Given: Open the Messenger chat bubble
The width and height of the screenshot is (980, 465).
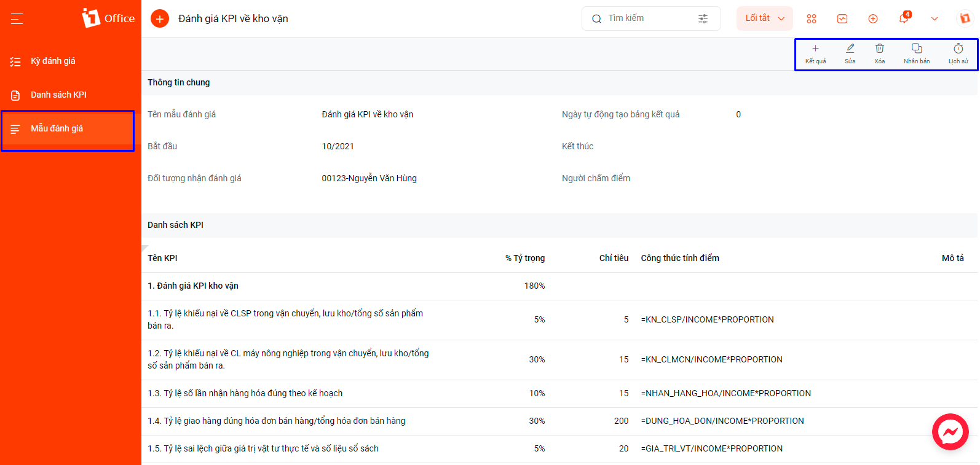Looking at the screenshot, I should coord(950,432).
